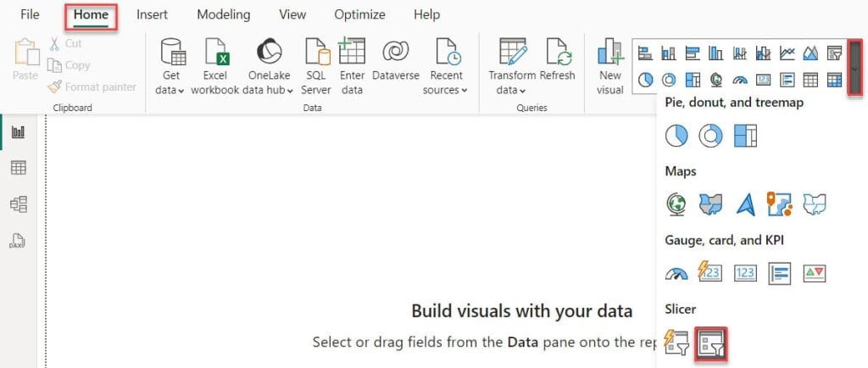
Task: Pick stacked column chart in ribbon gallery
Action: tap(669, 53)
